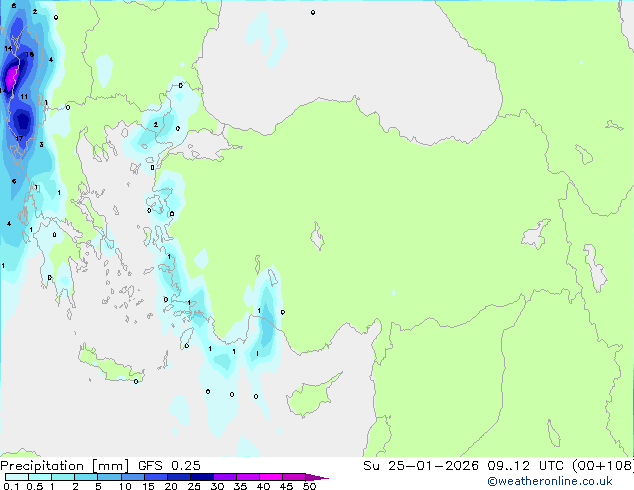Click the '0.5' legend scale label
This screenshot has height=490, width=634.
pyautogui.click(x=35, y=486)
